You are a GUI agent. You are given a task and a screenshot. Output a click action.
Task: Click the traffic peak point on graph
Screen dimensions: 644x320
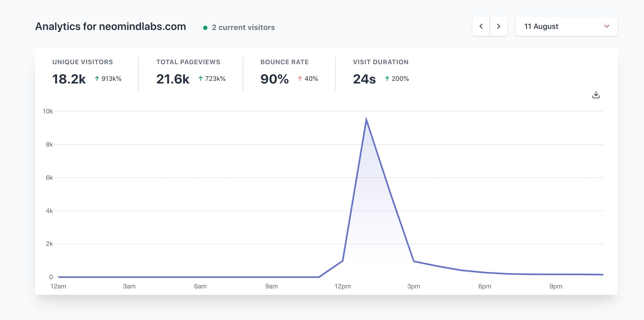366,119
